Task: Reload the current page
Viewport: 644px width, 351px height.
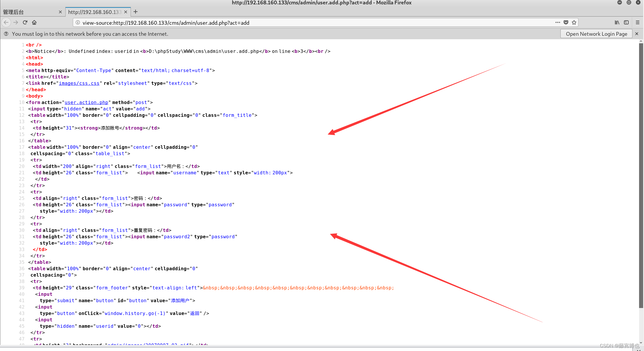Action: pos(25,22)
